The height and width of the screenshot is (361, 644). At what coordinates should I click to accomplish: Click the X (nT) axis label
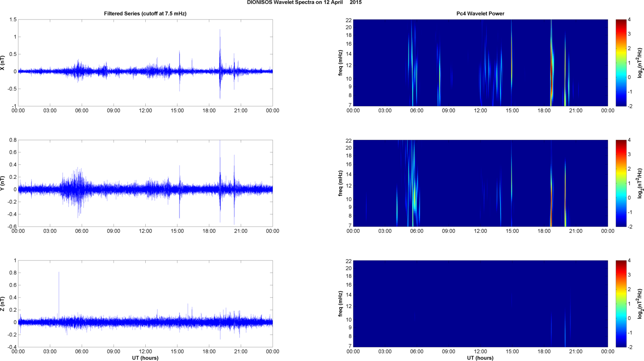tap(3, 63)
